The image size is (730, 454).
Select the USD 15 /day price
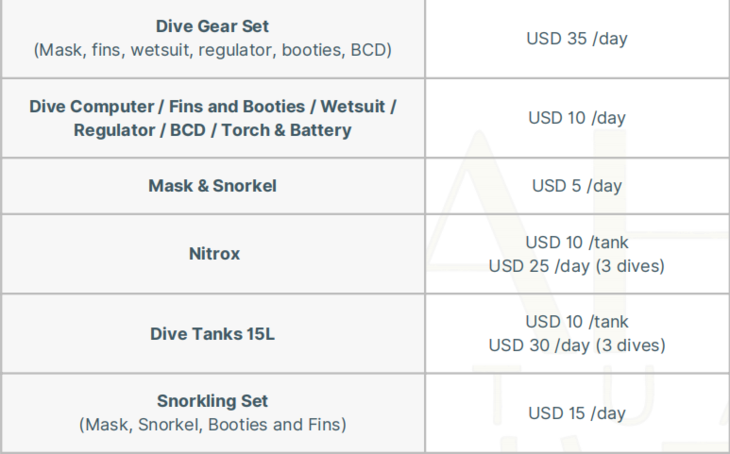coord(577,413)
